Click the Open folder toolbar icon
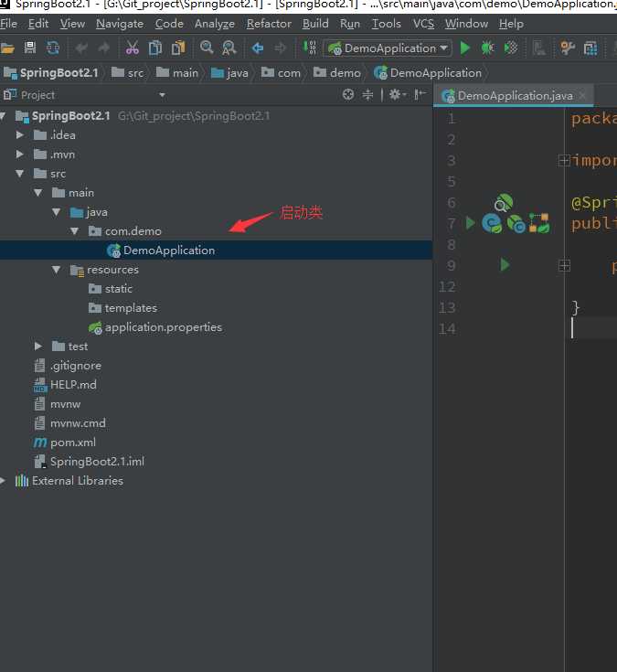The image size is (617, 672). click(7, 48)
